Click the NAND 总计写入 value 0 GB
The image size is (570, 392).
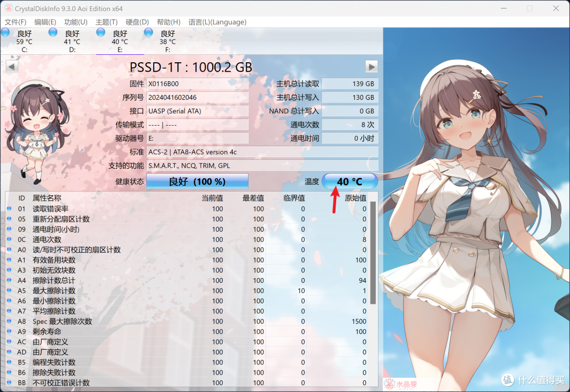pyautogui.click(x=350, y=111)
